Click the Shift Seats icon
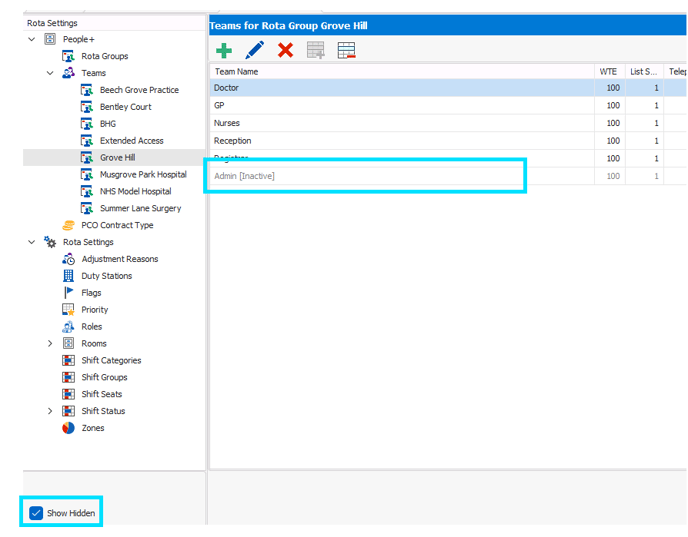The height and width of the screenshot is (537, 688). tap(68, 394)
